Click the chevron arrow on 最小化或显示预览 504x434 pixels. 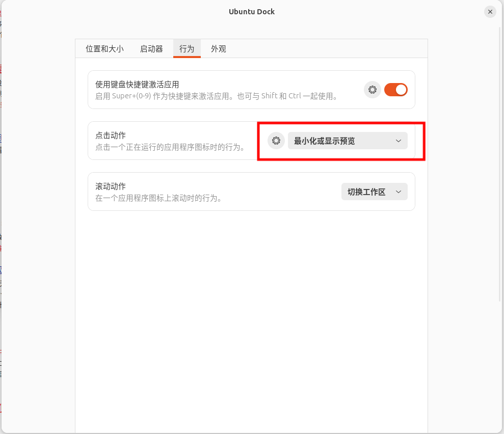coord(399,141)
